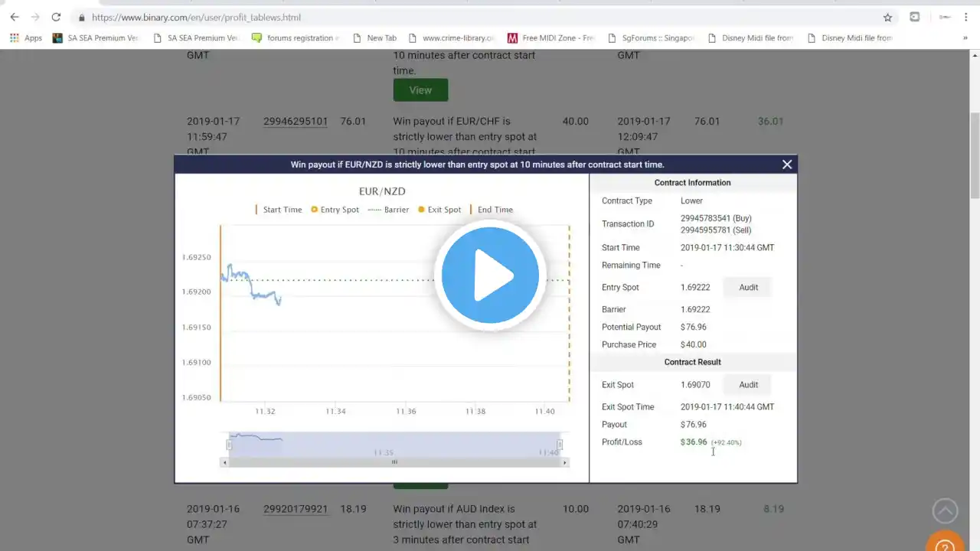
Task: Go back using the browser back arrow
Action: click(15, 17)
